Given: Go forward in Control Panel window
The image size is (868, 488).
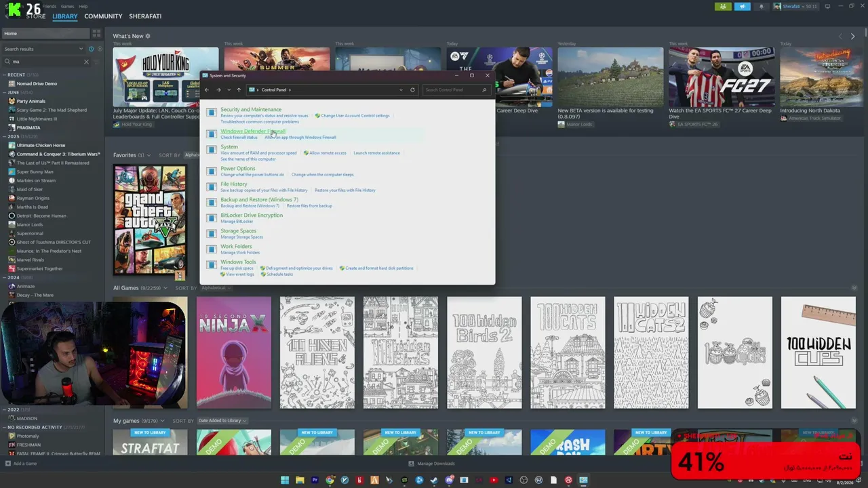Looking at the screenshot, I should [218, 89].
